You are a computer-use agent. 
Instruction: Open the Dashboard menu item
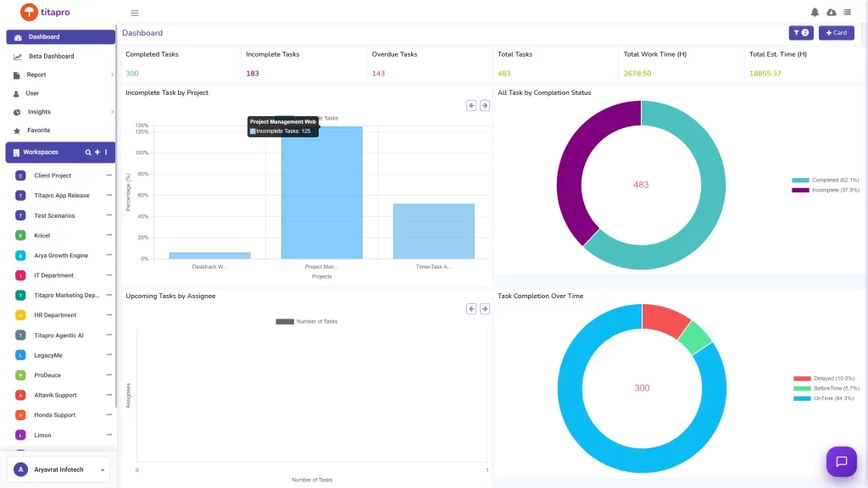coord(61,37)
